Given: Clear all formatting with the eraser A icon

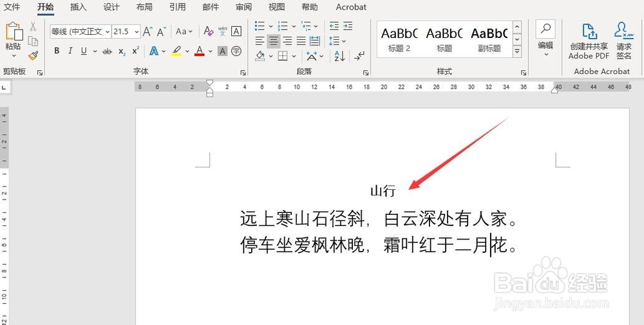Looking at the screenshot, I should (x=208, y=31).
